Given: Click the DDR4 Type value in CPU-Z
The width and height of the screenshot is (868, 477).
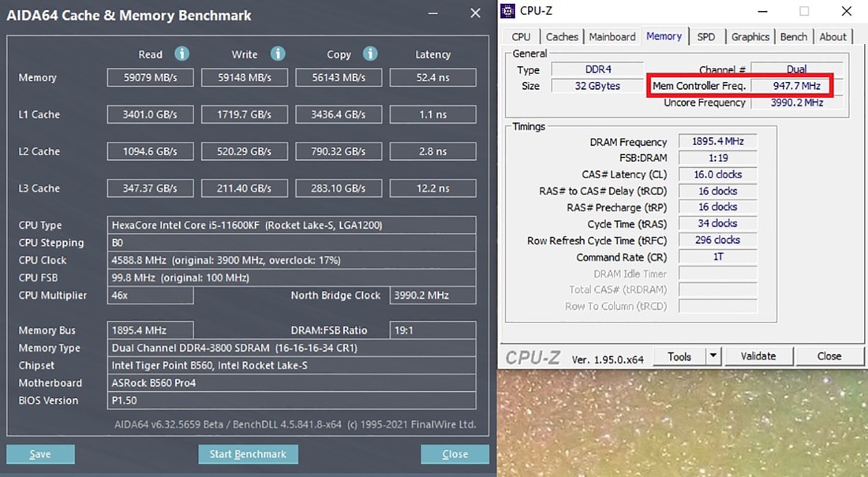Looking at the screenshot, I should (598, 69).
